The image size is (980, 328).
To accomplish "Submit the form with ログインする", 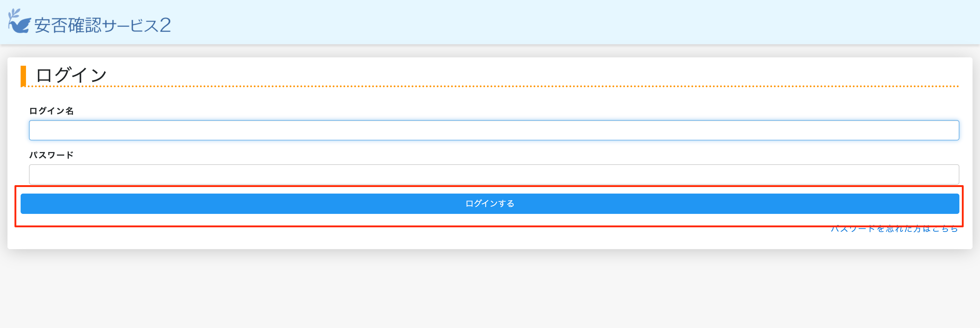I will [x=490, y=204].
